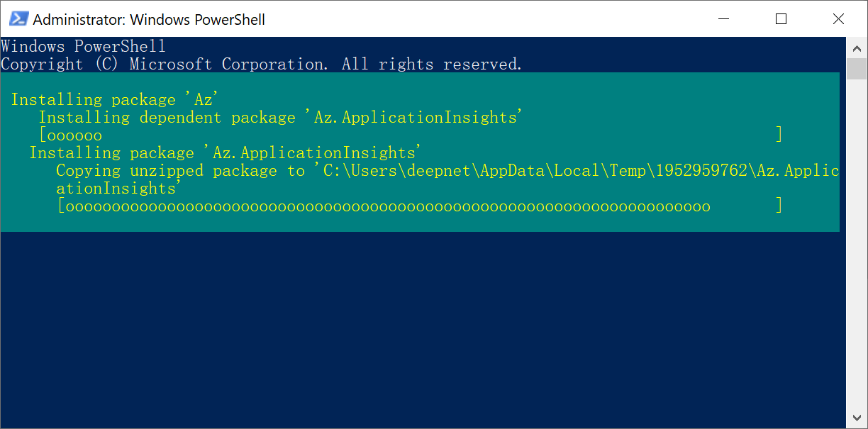Click the 'Installing dependent package' status line
This screenshot has height=429, width=868.
(280, 118)
